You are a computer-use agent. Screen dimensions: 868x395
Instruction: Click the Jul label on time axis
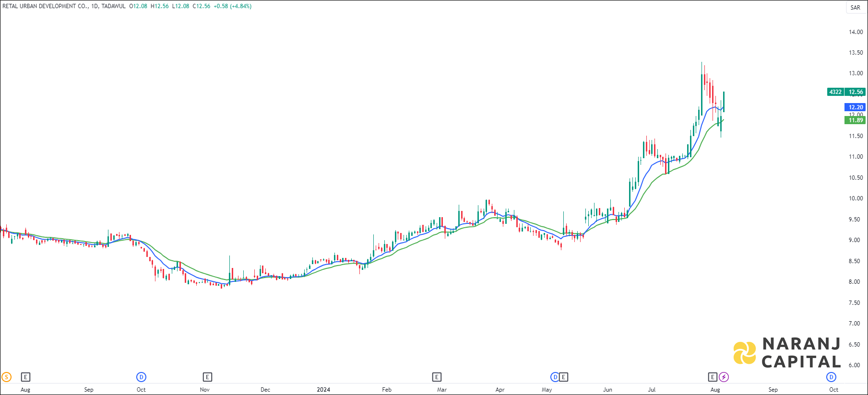[x=652, y=390]
